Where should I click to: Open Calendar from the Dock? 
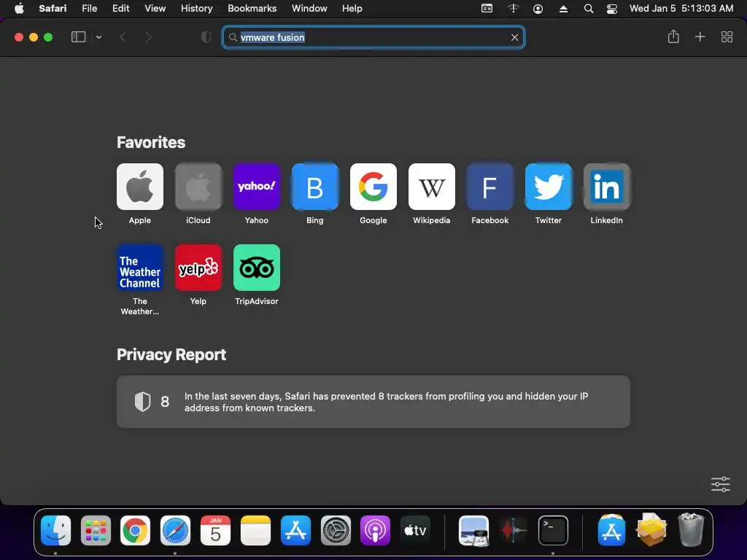(x=215, y=530)
